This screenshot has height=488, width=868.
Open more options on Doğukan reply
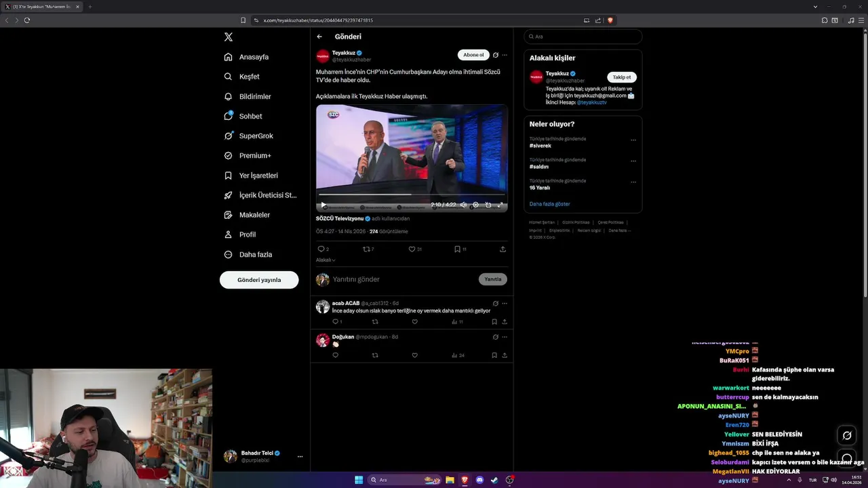pos(505,337)
